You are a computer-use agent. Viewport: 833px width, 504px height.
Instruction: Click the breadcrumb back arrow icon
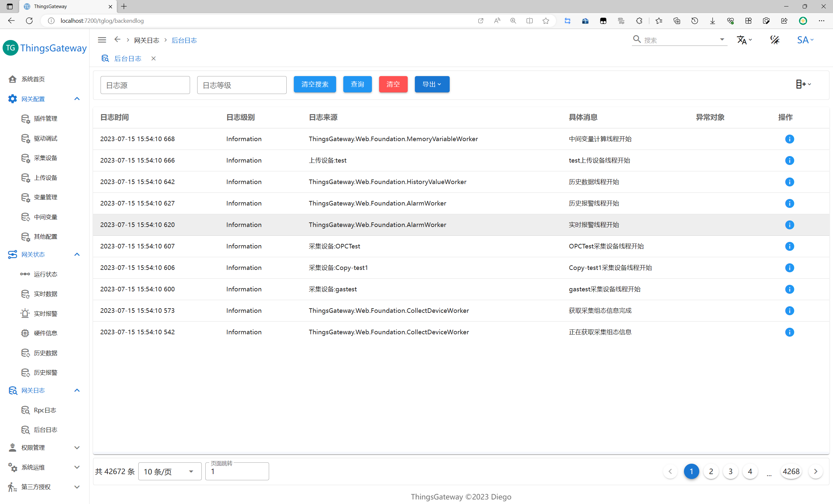coord(117,40)
